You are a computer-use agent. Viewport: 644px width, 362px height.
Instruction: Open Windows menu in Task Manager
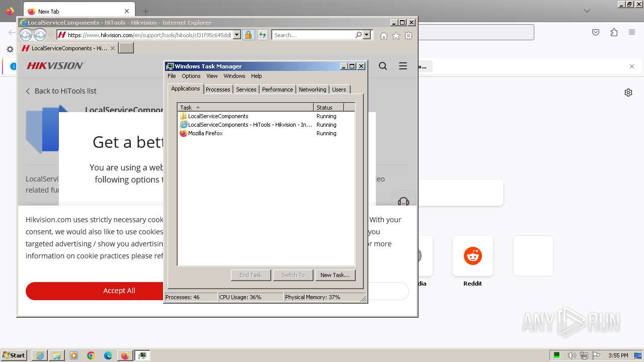point(234,76)
